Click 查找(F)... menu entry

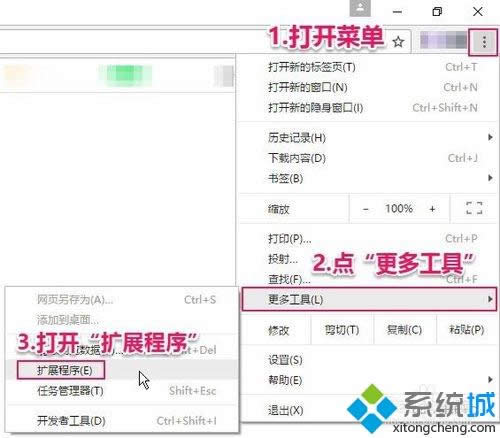(368, 279)
